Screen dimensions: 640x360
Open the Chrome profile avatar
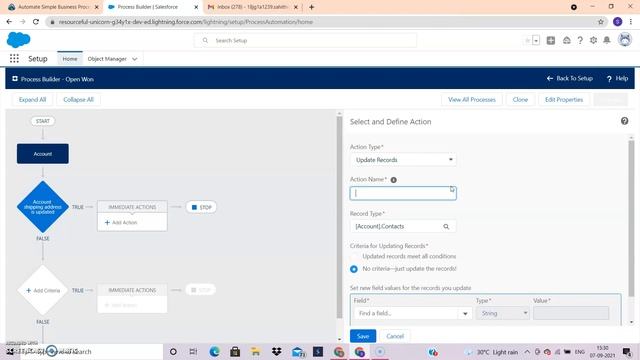click(x=618, y=22)
